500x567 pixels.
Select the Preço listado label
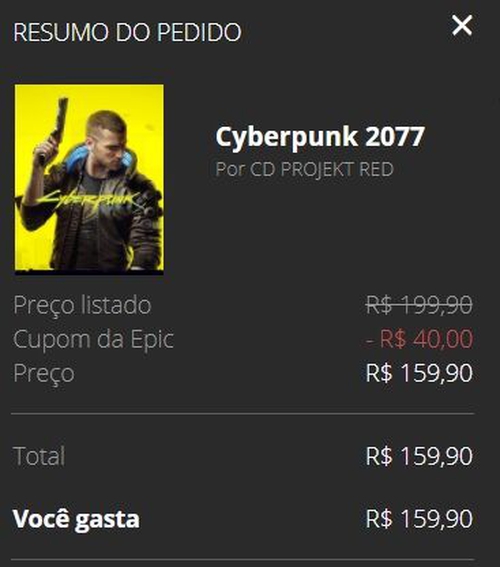[x=82, y=304]
